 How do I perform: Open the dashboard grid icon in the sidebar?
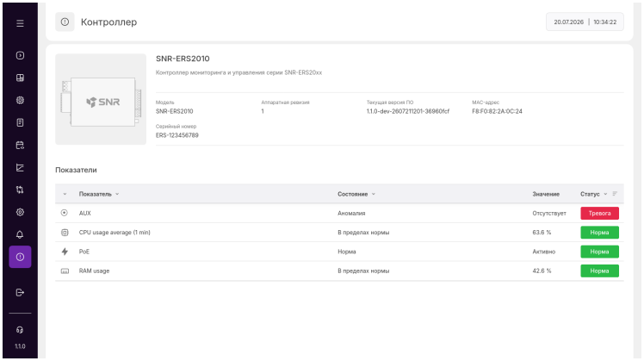click(20, 78)
